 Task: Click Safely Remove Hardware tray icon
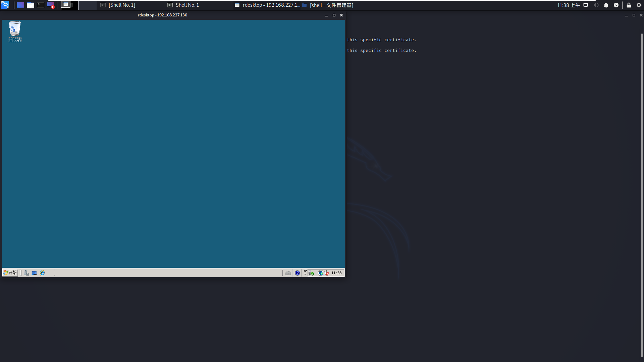(x=311, y=273)
